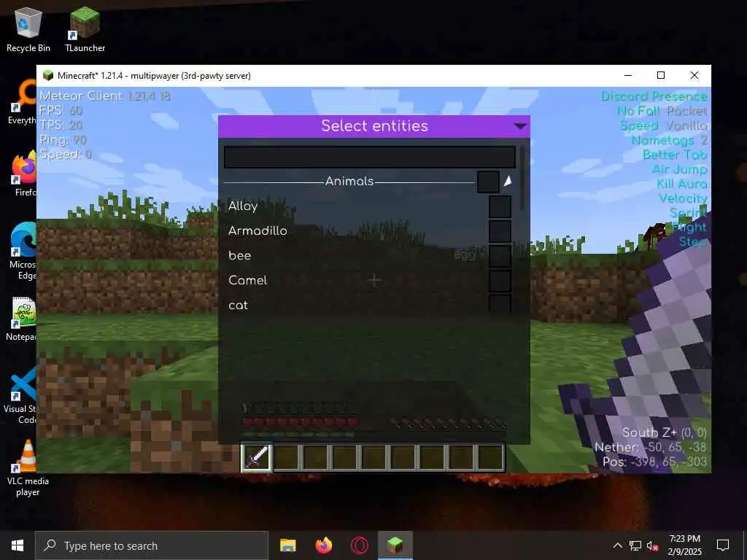747x560 pixels.
Task: Open the network status tray icon
Action: (635, 545)
